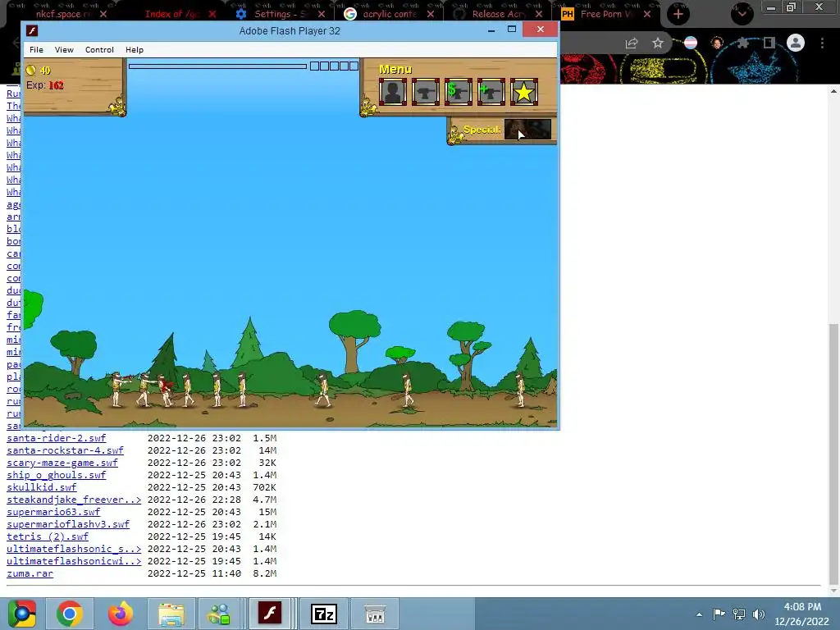Open a new browser tab with plus
Image resolution: width=840 pixels, height=630 pixels.
(x=678, y=14)
